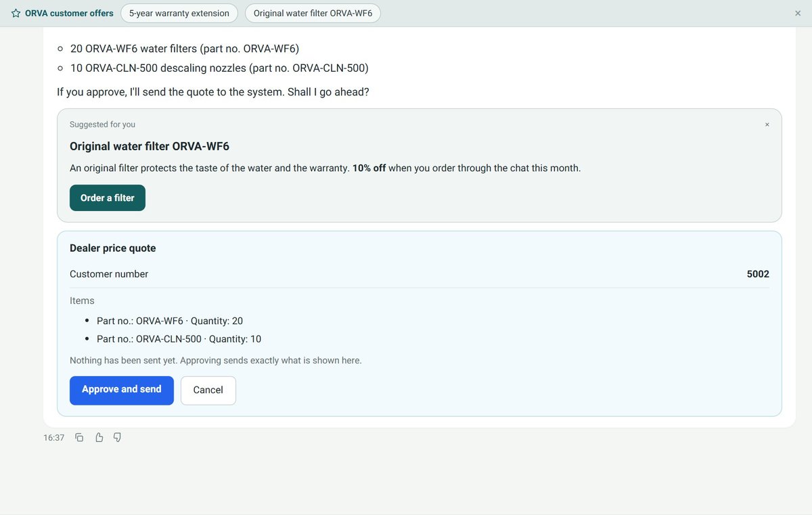Screen dimensions: 812x515
Task: Click the customer number value 5002
Action: tap(758, 274)
